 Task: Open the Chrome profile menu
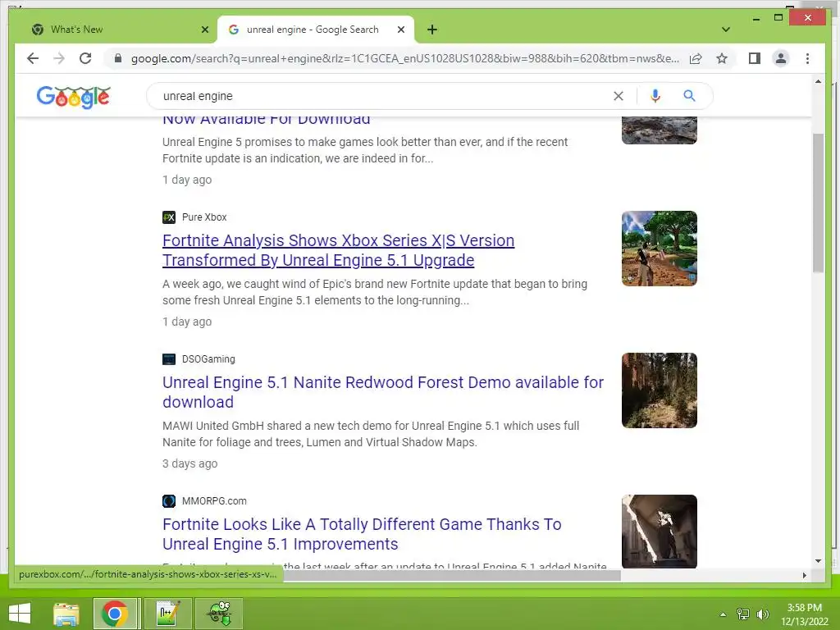[781, 58]
